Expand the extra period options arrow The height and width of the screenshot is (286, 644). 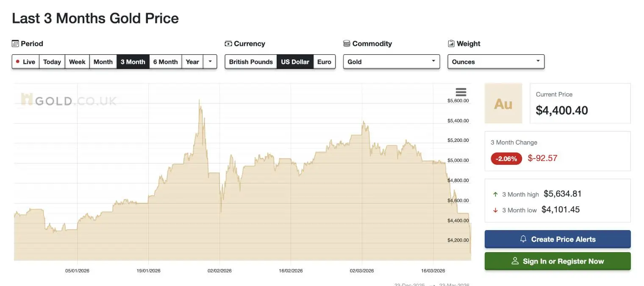210,61
